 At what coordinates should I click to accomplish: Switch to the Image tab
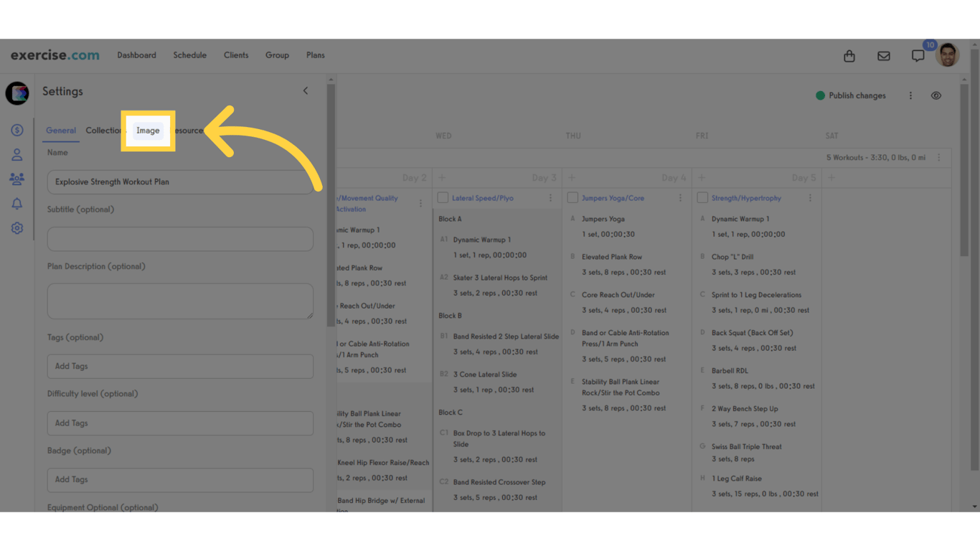[x=148, y=131]
